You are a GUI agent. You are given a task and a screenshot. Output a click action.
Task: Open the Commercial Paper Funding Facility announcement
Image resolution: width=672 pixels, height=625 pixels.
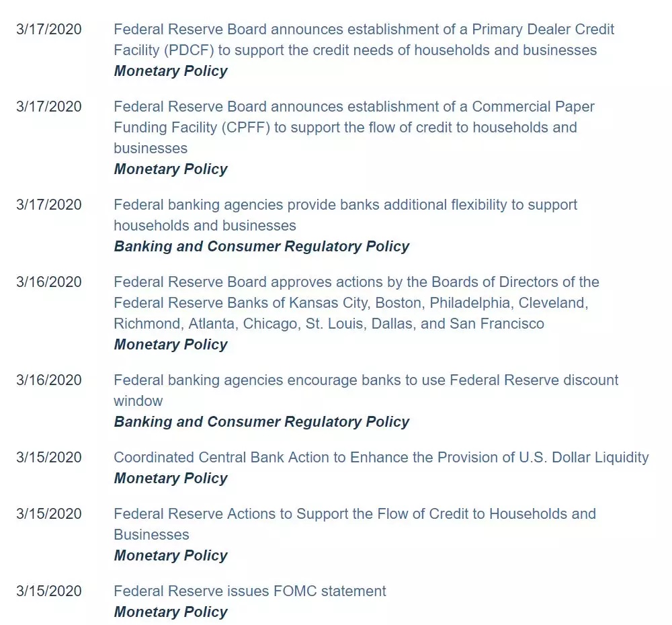(354, 127)
